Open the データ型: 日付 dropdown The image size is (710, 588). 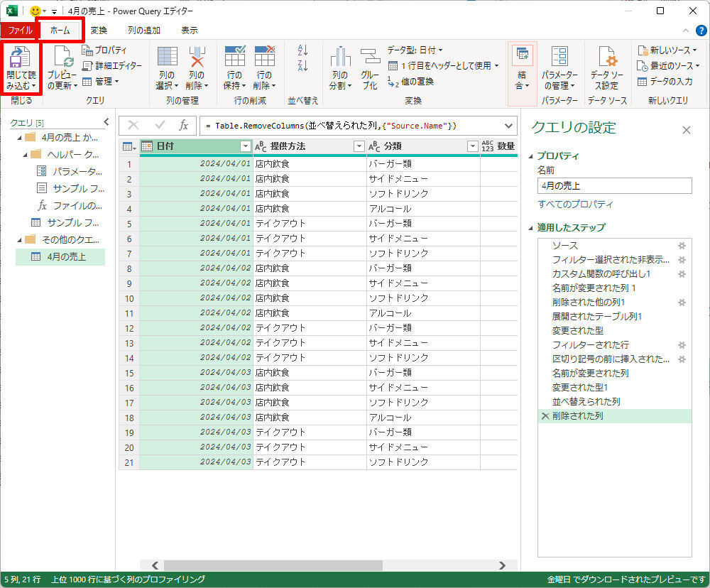coord(415,50)
